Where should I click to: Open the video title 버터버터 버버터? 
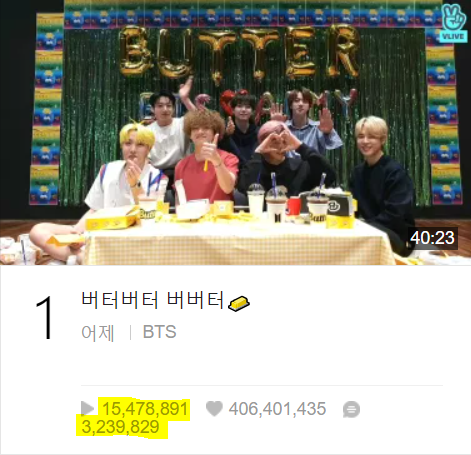[152, 299]
